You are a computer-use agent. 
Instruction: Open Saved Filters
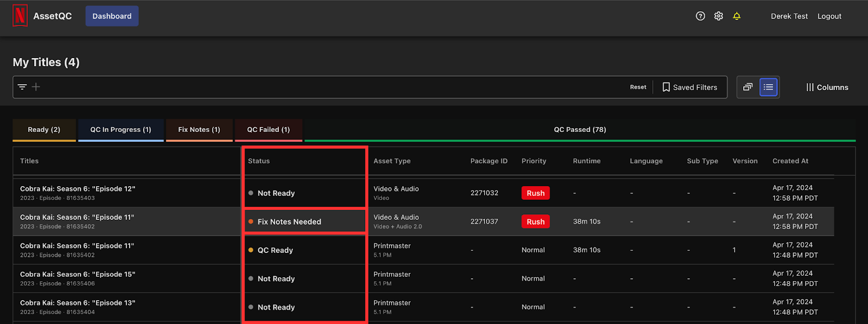pyautogui.click(x=690, y=87)
